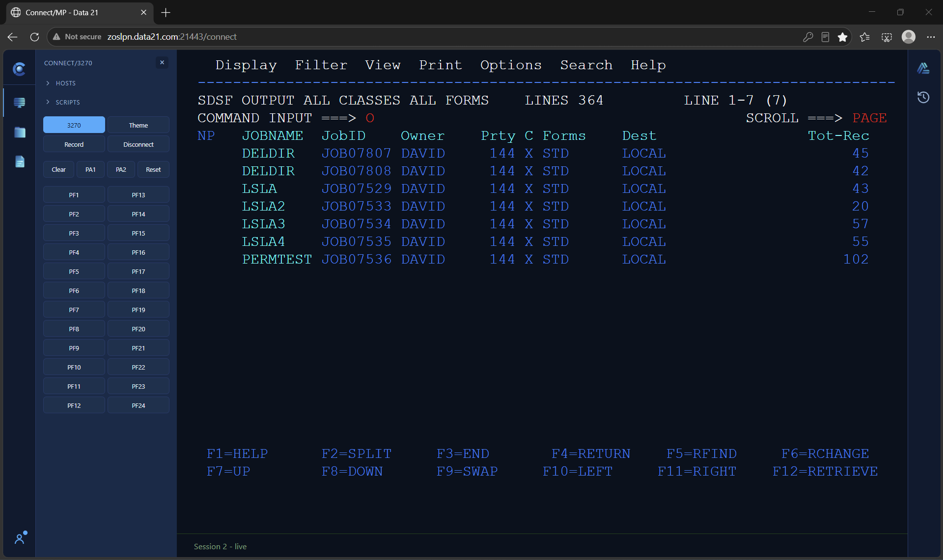943x560 pixels.
Task: Click the favorites star icon
Action: pos(843,37)
